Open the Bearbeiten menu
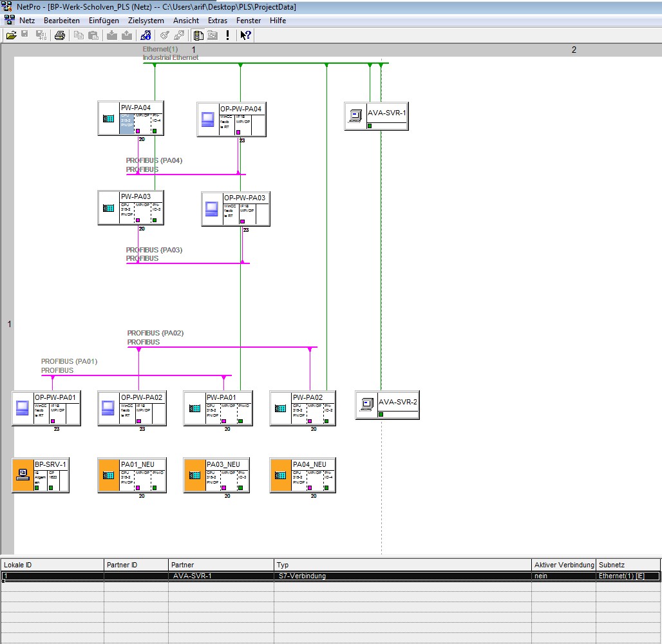Viewport: 662px width, 644px height. pyautogui.click(x=62, y=20)
